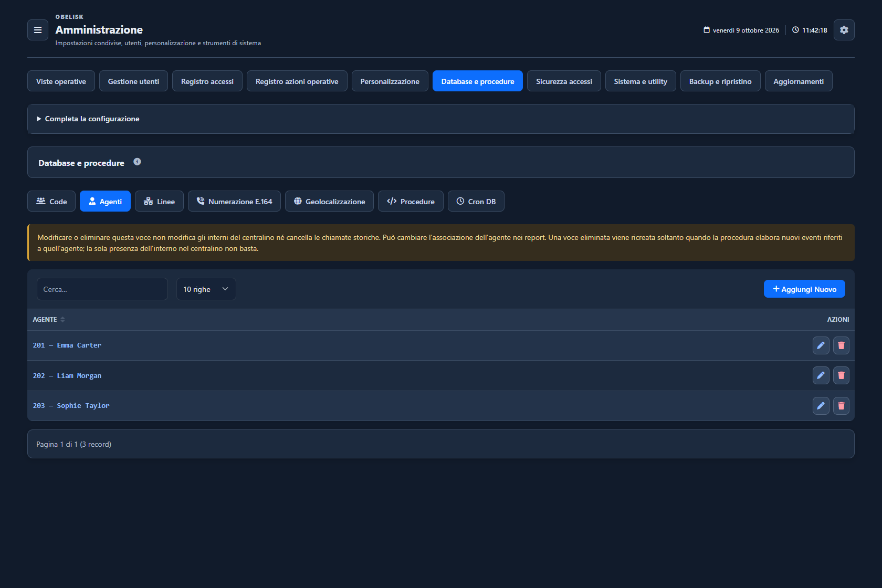Show the Procedure sub-tab
The width and height of the screenshot is (882, 588).
click(411, 201)
